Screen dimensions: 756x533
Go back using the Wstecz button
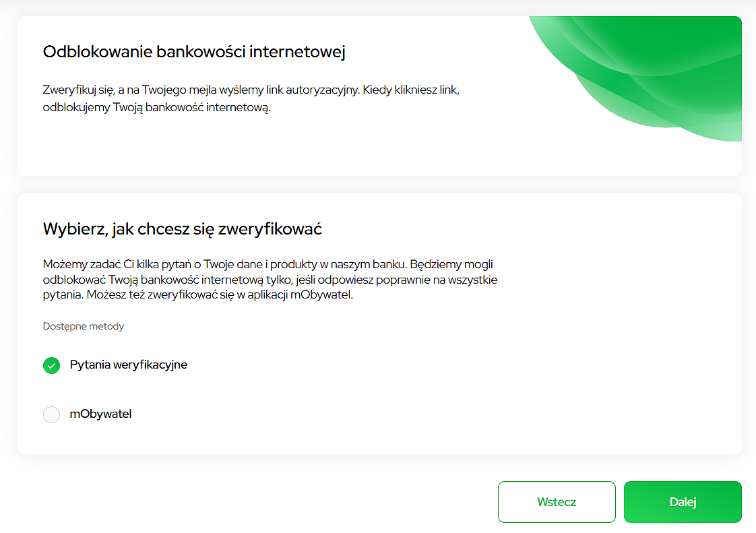pyautogui.click(x=557, y=501)
